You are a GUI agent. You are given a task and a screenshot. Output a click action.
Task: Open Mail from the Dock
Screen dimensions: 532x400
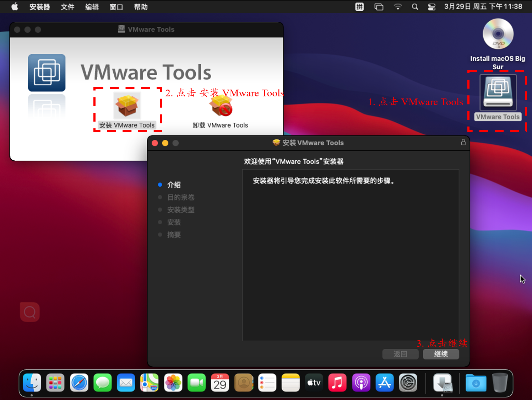(126, 383)
